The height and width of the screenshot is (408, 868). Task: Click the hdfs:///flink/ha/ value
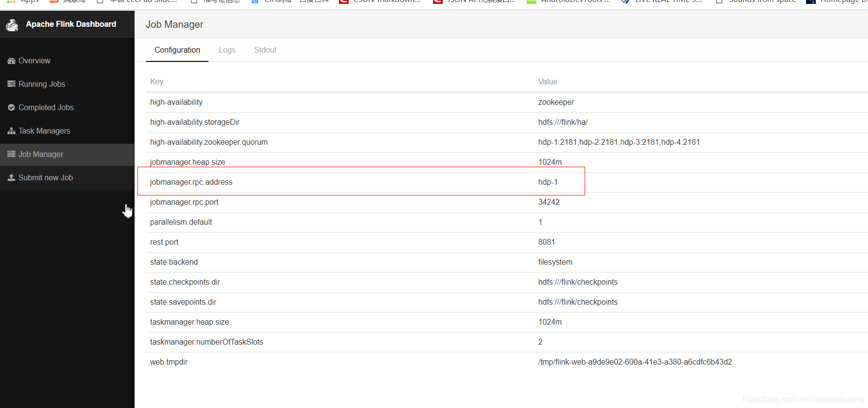coord(563,122)
